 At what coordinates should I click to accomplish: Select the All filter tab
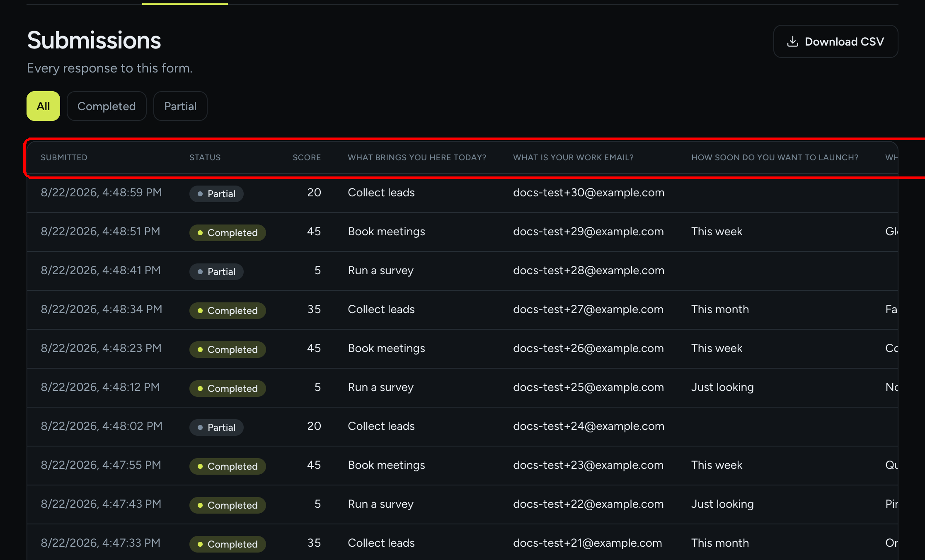43,106
